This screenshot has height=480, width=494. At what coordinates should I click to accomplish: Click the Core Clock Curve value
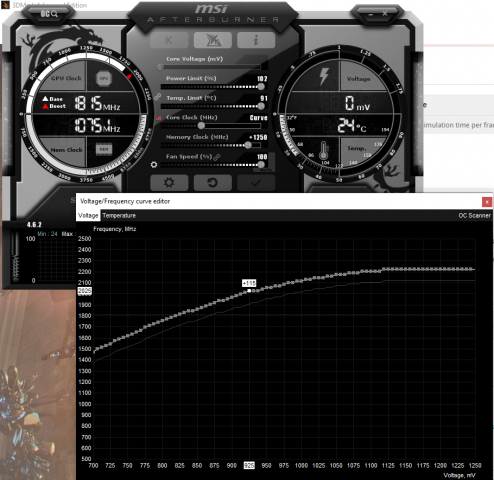pyautogui.click(x=259, y=118)
